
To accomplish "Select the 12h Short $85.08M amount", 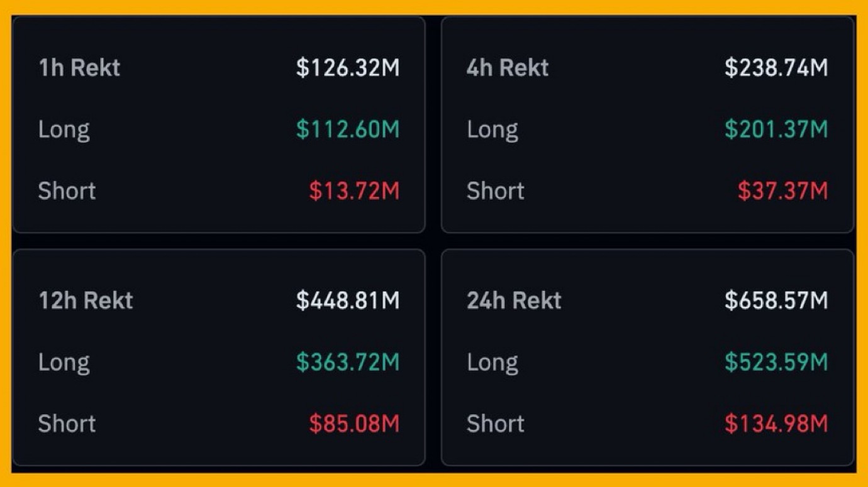I will click(x=354, y=424).
